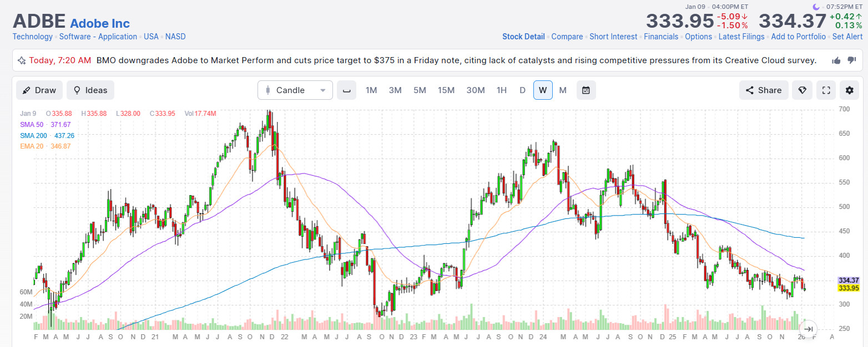868x347 pixels.
Task: Open the Ideas lightbulb button
Action: (x=90, y=90)
